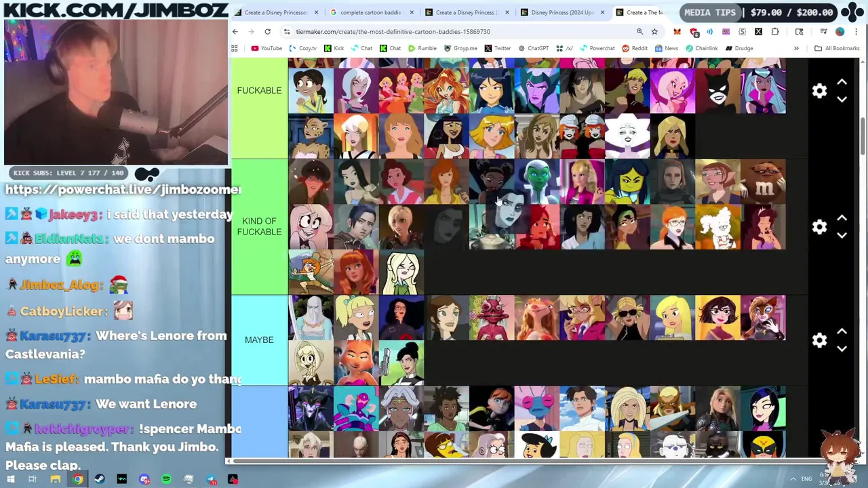The height and width of the screenshot is (488, 868).
Task: Open Kick bookmark
Action: coord(334,48)
